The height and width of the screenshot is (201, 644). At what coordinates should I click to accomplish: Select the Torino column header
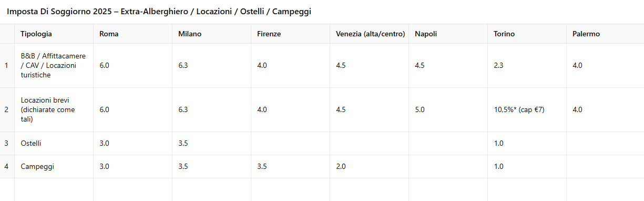527,34
